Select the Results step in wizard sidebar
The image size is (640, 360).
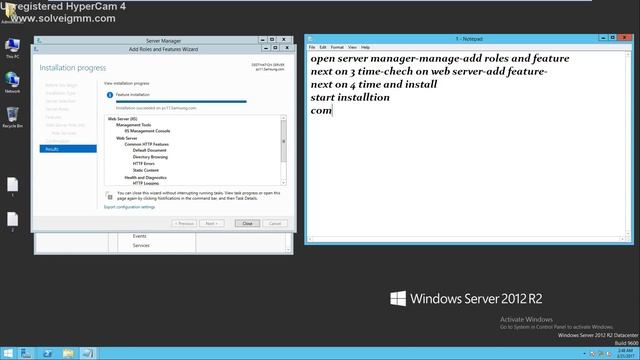tap(68, 149)
